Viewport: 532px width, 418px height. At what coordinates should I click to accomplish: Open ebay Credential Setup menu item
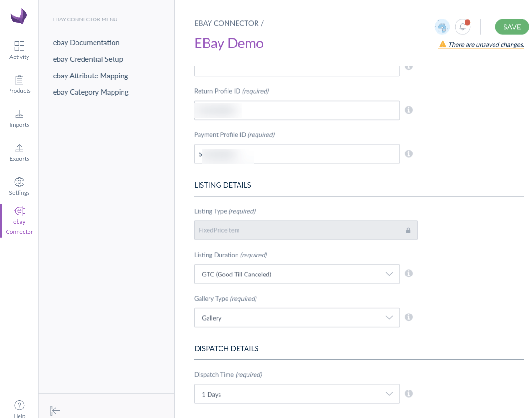click(88, 59)
